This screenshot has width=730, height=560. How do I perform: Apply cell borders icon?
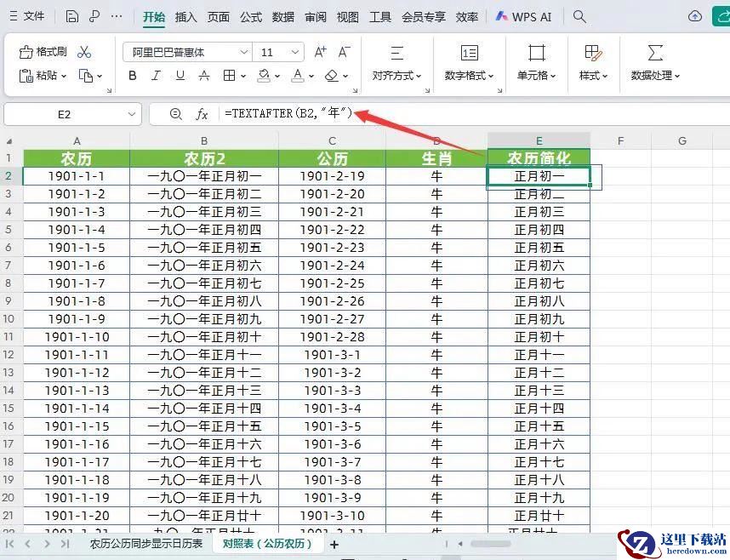229,76
